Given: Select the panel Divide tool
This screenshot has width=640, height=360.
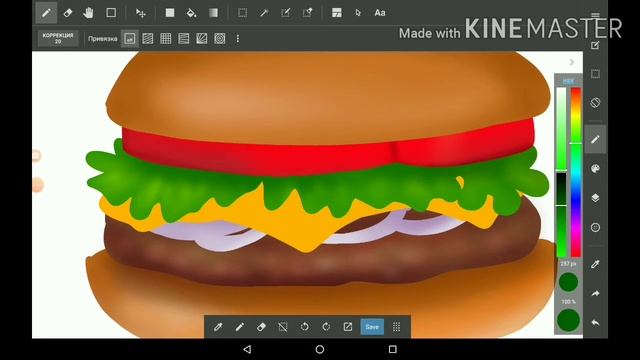Looking at the screenshot, I should click(x=336, y=13).
